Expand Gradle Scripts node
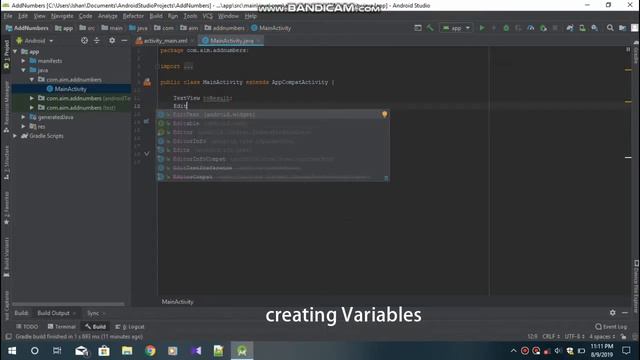The height and width of the screenshot is (360, 640). tap(16, 136)
